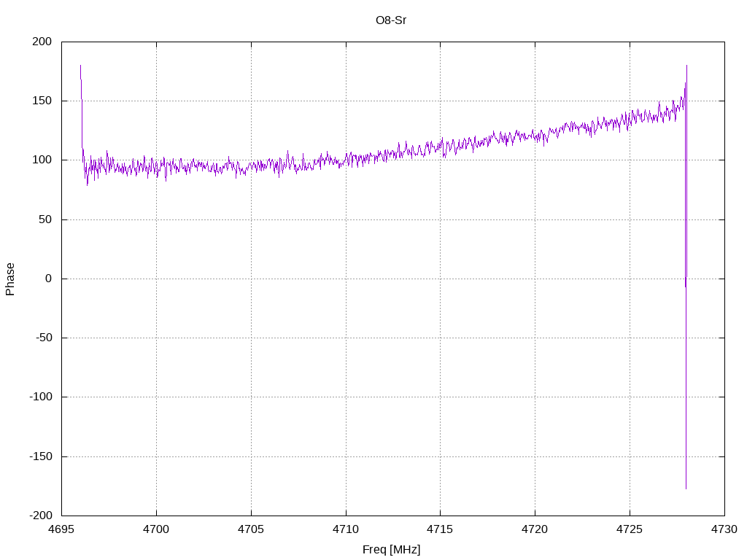The height and width of the screenshot is (560, 747).
Task: Click the y-axis tick label -100
Action: 41,397
